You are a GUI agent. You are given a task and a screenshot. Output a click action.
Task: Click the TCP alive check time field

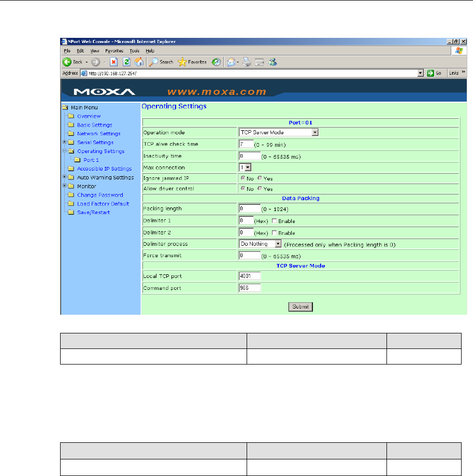click(246, 144)
